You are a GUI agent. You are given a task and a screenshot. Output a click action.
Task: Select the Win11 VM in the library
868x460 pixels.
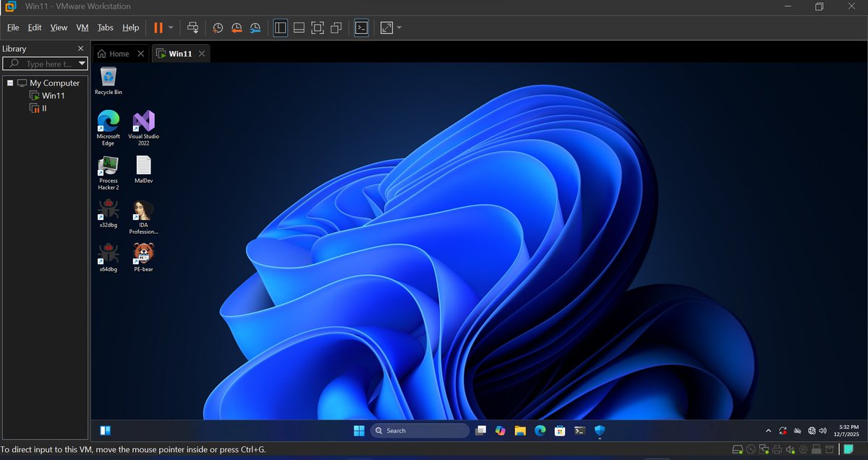pyautogui.click(x=47, y=95)
